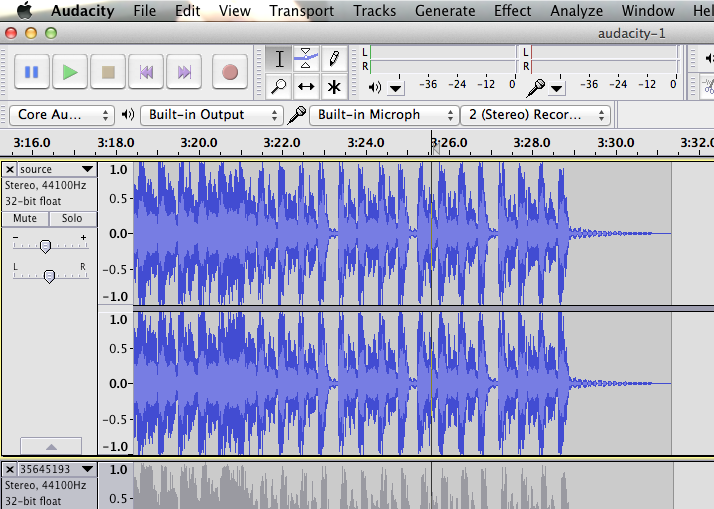Viewport: 714px width, 509px height.
Task: Open the Built-in Microphone input dropdown
Action: coord(383,115)
